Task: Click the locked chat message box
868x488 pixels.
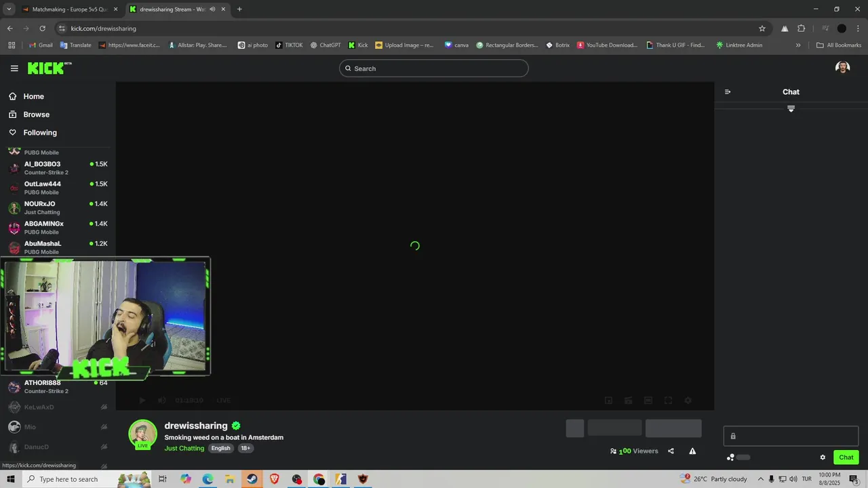Action: tap(791, 436)
